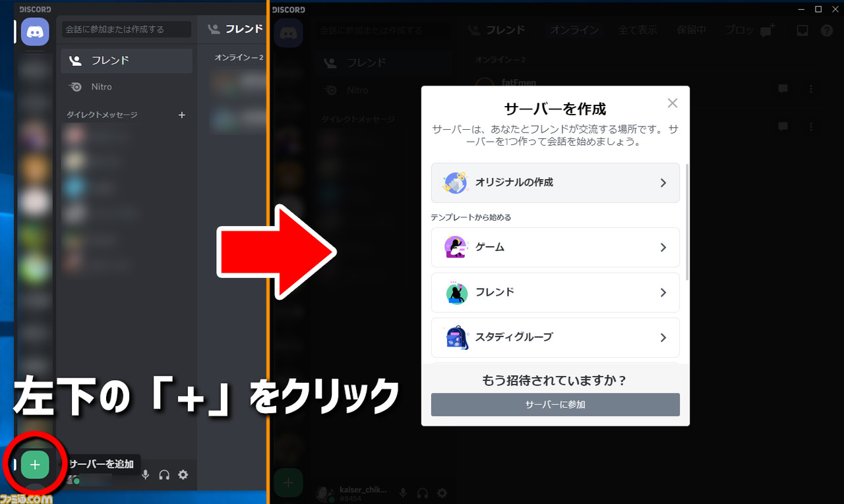Create a new DM with the plus icon

click(182, 115)
